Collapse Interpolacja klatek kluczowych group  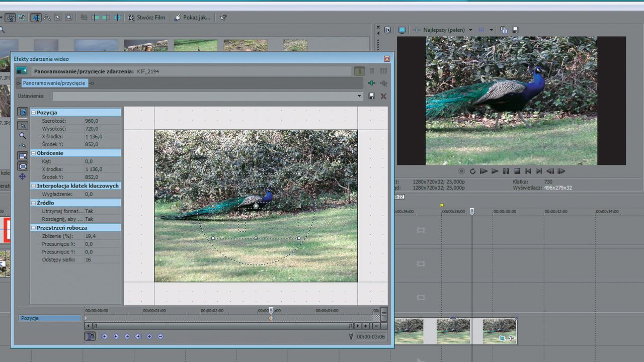tap(33, 186)
